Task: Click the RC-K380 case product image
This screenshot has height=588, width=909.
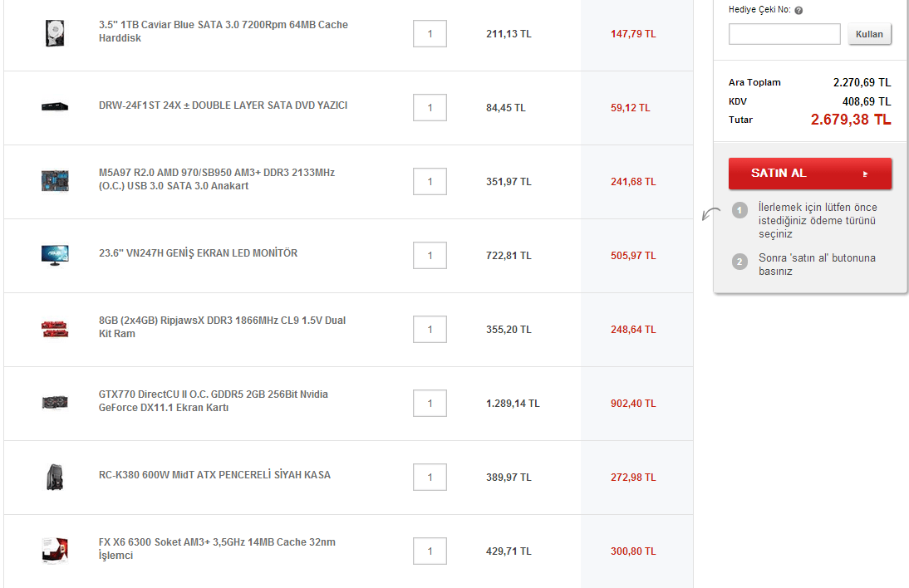Action: click(x=55, y=477)
